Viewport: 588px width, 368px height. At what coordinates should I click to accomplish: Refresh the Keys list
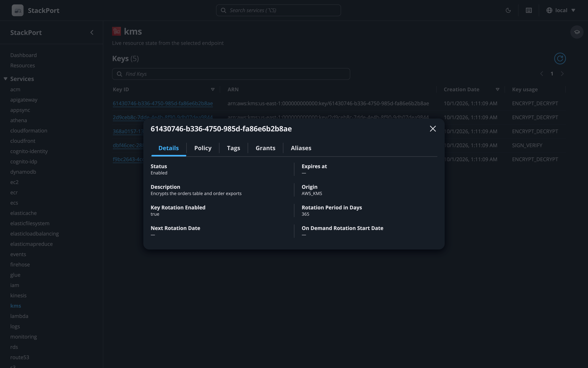[x=560, y=58]
